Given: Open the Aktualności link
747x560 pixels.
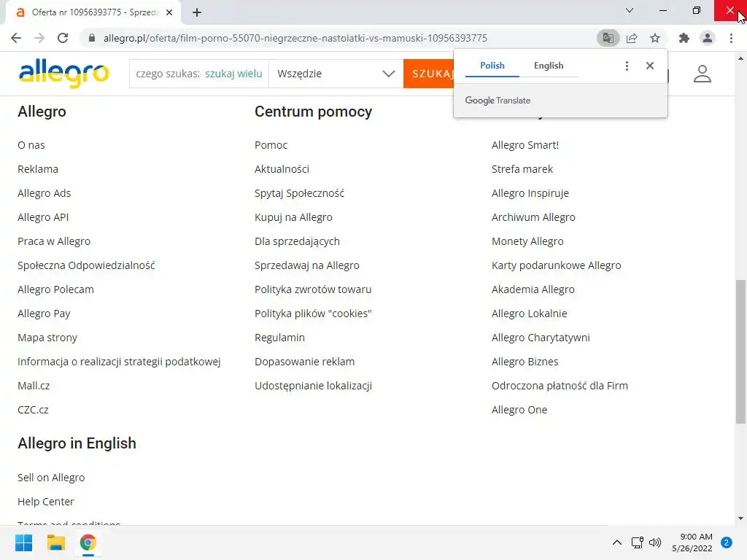Looking at the screenshot, I should coord(282,169).
